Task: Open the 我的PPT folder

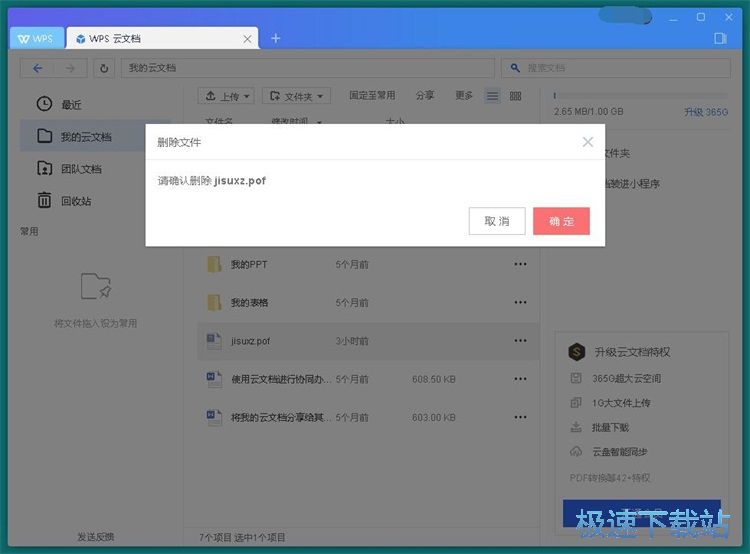Action: (368, 264)
